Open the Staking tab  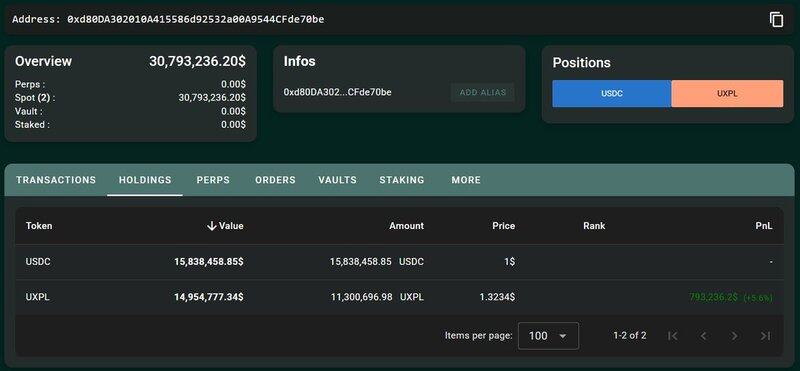(402, 180)
